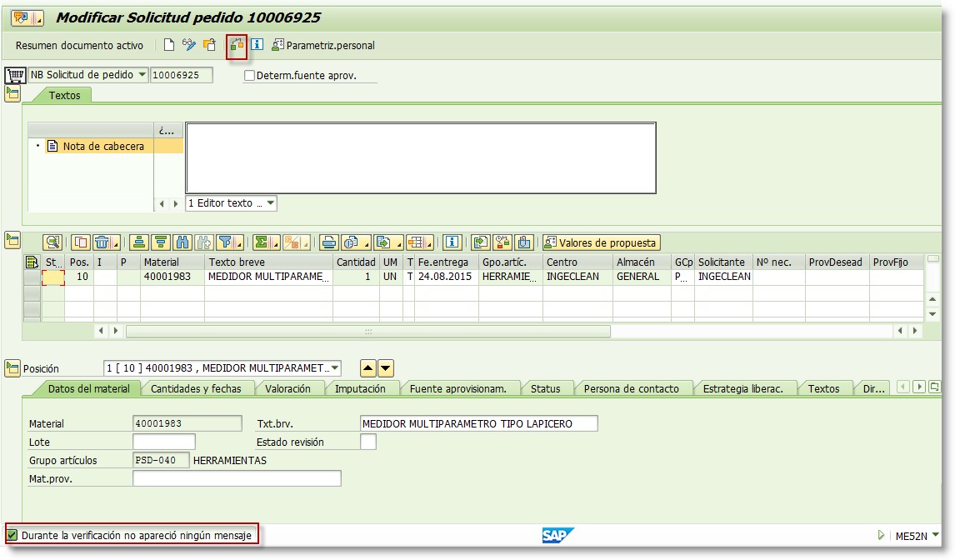Click the Valores de propuesta button

[x=602, y=242]
